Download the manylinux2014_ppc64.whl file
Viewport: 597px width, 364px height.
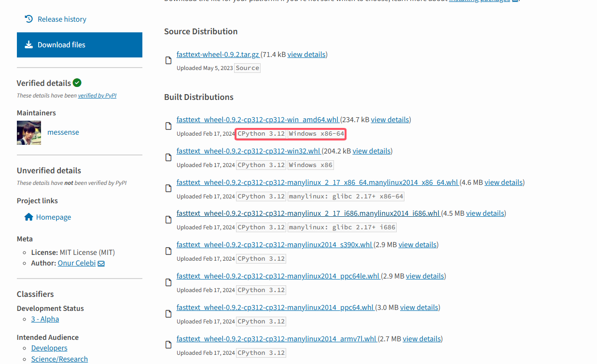[276, 308]
